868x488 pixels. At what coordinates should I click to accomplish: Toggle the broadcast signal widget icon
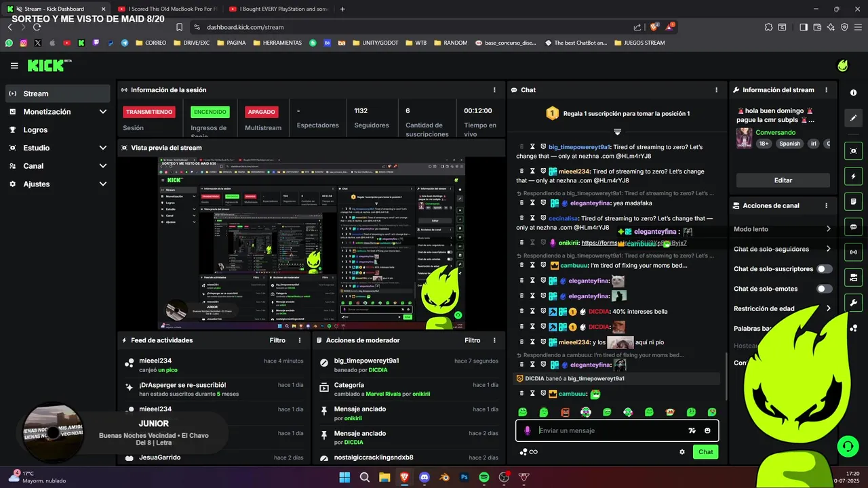click(x=854, y=252)
